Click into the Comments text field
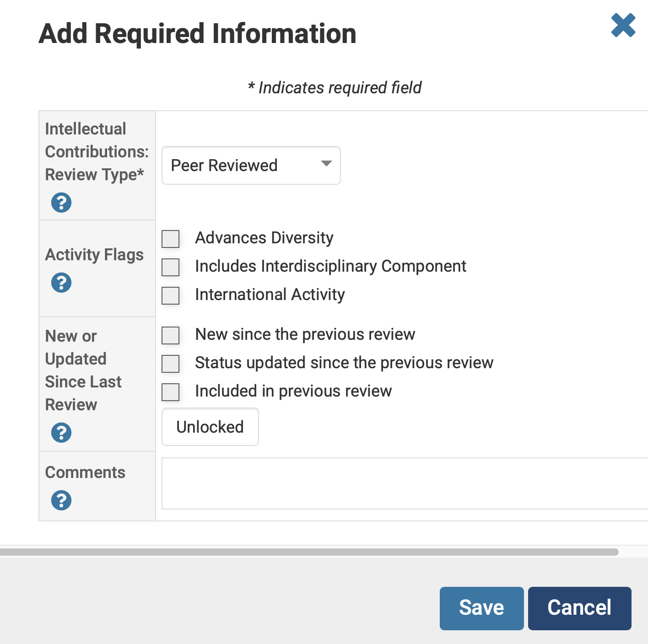The image size is (648, 644). coord(405,483)
